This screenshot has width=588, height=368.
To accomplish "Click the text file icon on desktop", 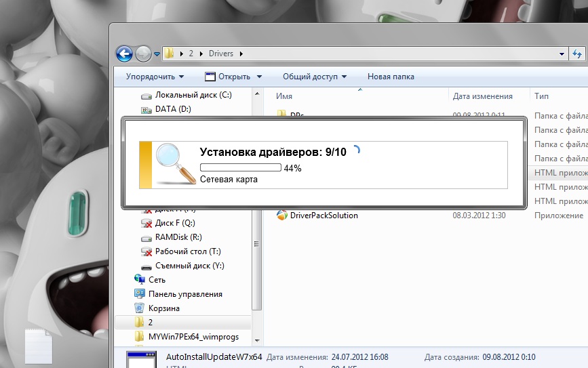I will pos(39,347).
